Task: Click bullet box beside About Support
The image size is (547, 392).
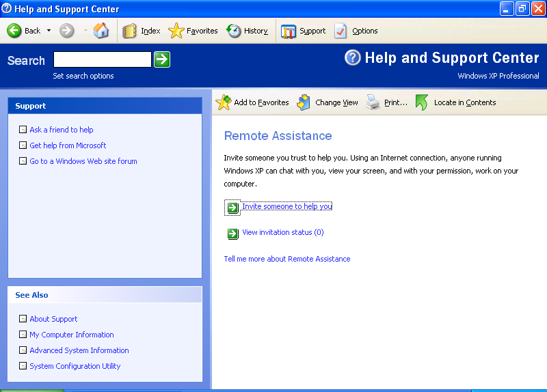Action: click(x=23, y=319)
